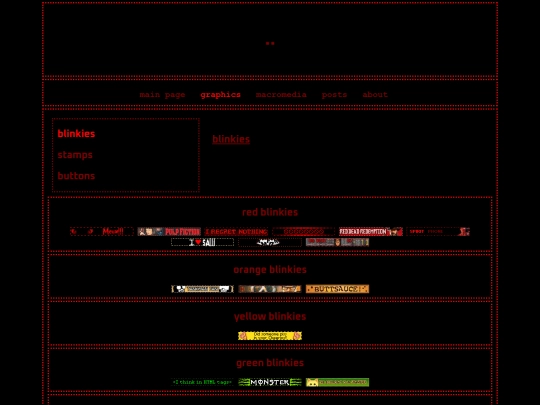Click the 'red blinkies' section heading
The width and height of the screenshot is (540, 405).
(x=270, y=212)
